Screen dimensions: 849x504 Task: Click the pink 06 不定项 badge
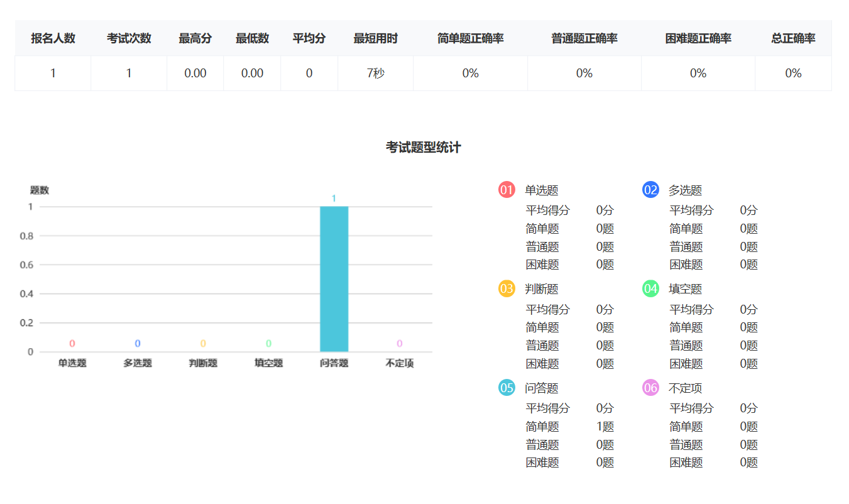[x=650, y=388]
